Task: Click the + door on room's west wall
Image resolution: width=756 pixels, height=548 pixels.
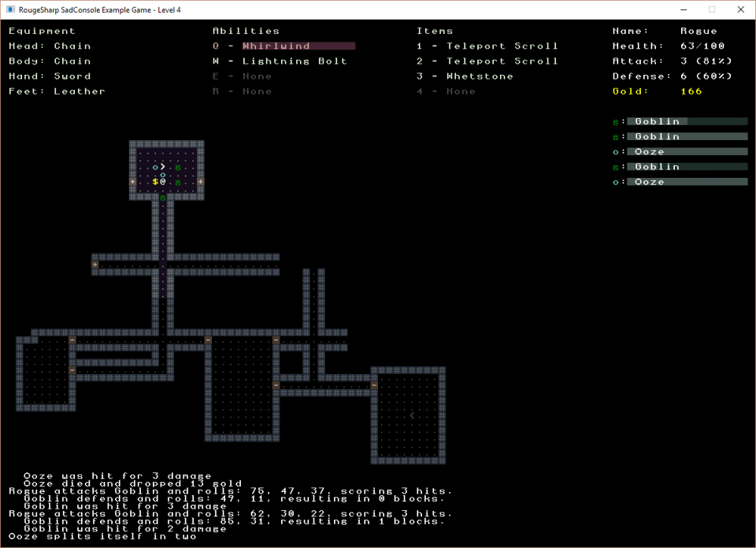Action: pyautogui.click(x=132, y=182)
